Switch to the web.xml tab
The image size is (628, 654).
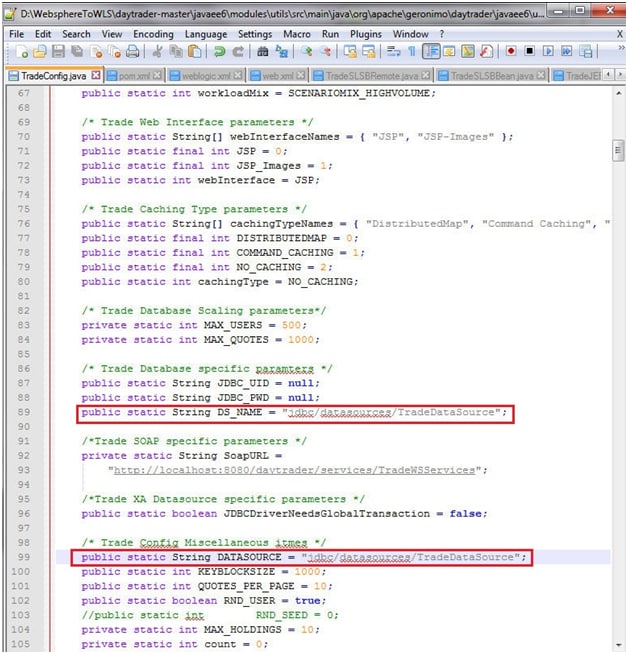(x=277, y=75)
